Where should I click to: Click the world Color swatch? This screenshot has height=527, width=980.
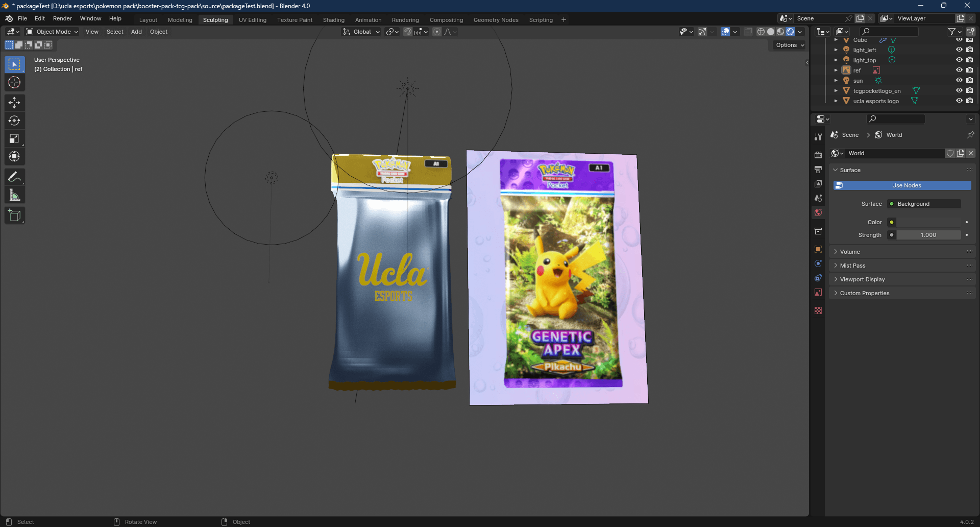929,222
